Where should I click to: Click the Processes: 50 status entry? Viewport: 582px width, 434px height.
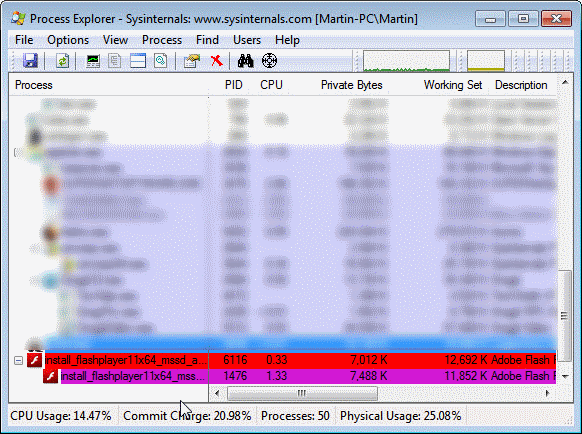click(x=295, y=416)
